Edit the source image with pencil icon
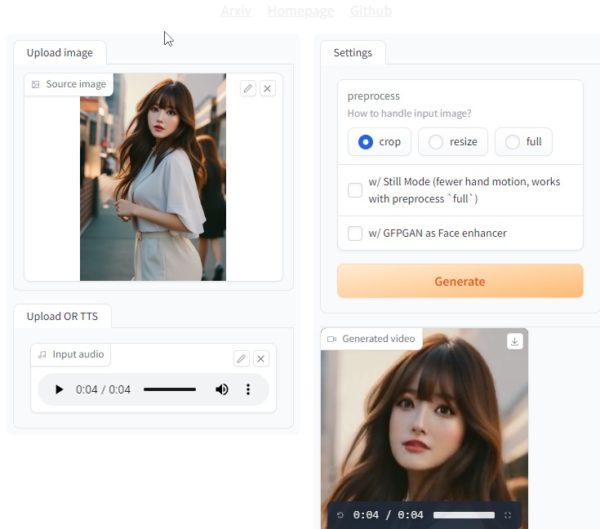Viewport: 600px width, 529px height. point(248,88)
